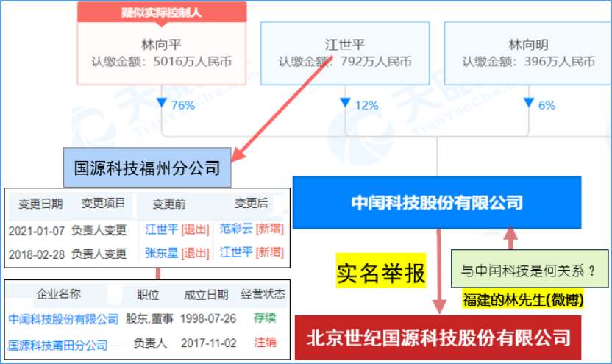Click the 企业名称 column header
The width and height of the screenshot is (612, 364).
59,294
